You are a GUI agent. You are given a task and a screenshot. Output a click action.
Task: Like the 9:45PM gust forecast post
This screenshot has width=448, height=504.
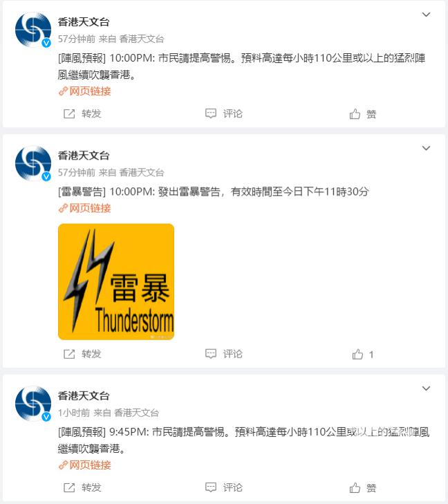pyautogui.click(x=363, y=488)
